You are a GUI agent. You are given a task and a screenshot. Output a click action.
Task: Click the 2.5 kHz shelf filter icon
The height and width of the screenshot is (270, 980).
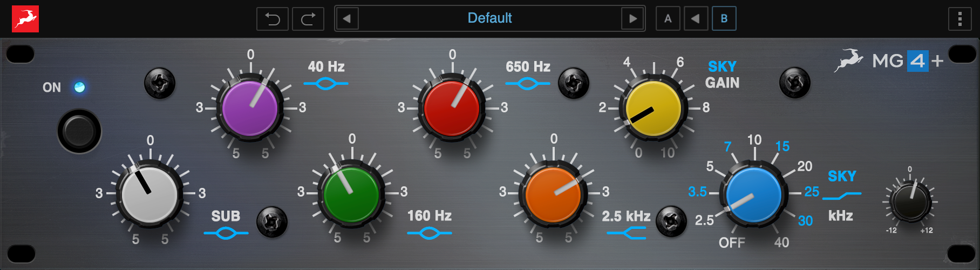[x=626, y=233]
